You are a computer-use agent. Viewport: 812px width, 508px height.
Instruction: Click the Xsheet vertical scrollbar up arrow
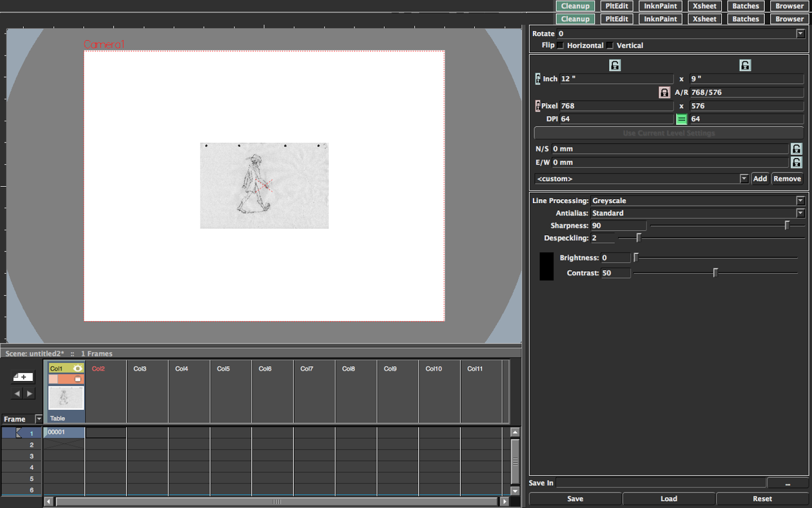pyautogui.click(x=515, y=432)
